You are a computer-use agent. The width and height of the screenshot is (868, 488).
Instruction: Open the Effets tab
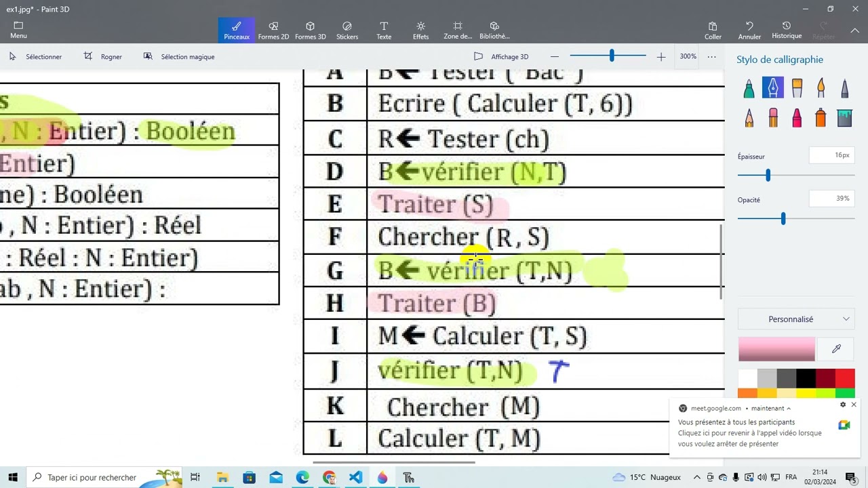(x=420, y=30)
